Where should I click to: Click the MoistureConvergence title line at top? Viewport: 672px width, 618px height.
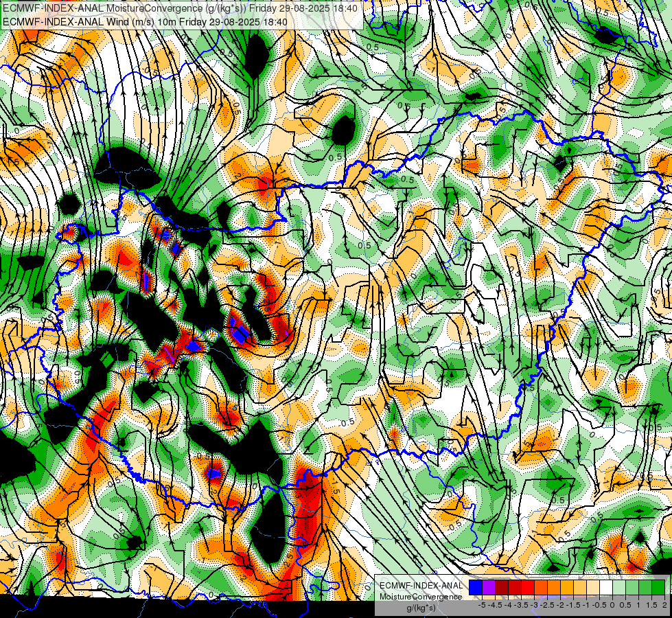pyautogui.click(x=179, y=8)
